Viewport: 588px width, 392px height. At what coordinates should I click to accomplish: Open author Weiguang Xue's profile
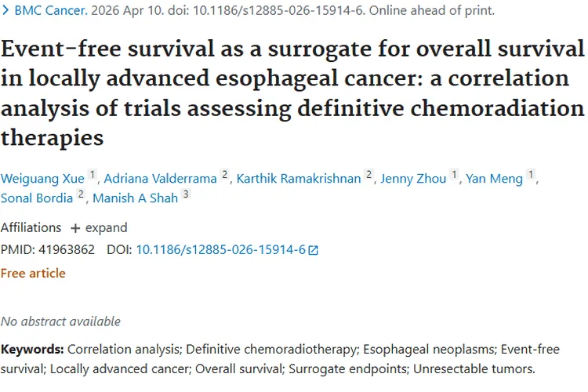[x=42, y=179]
